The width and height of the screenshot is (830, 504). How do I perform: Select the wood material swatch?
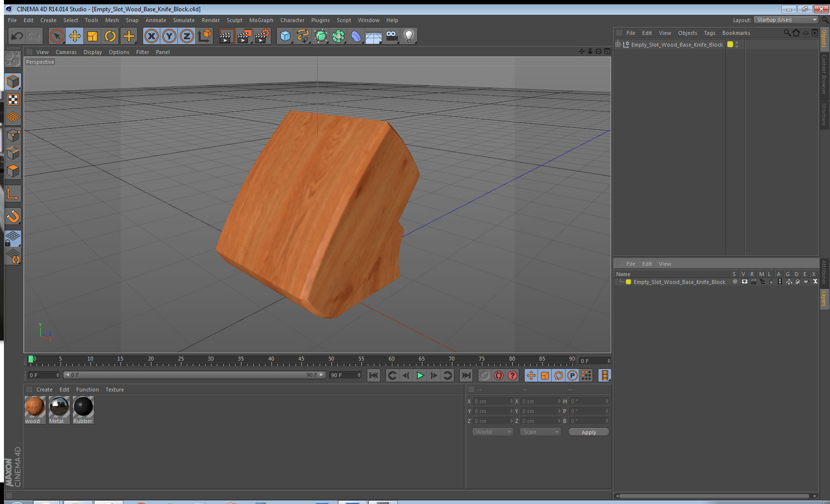coord(35,410)
